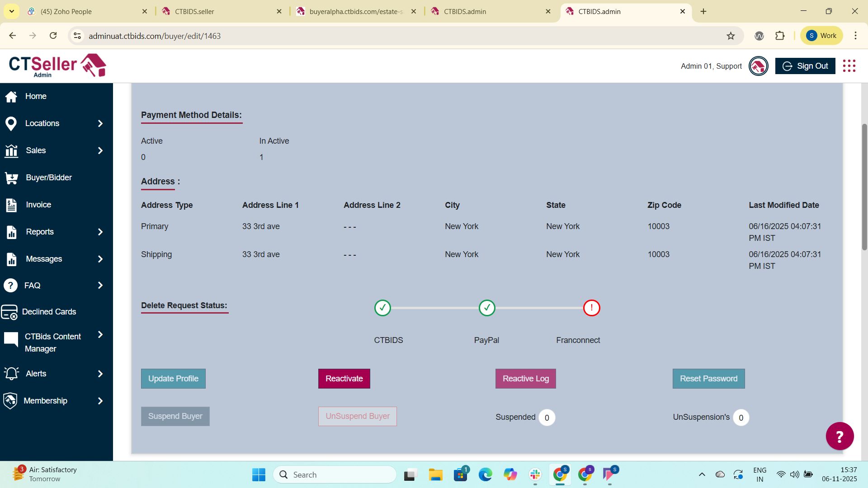Click the Reactivate button
868x488 pixels.
[344, 379]
